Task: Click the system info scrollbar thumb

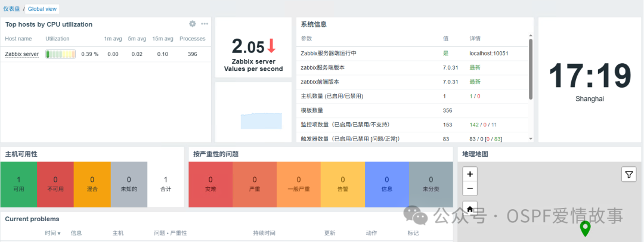Action: tap(531, 69)
